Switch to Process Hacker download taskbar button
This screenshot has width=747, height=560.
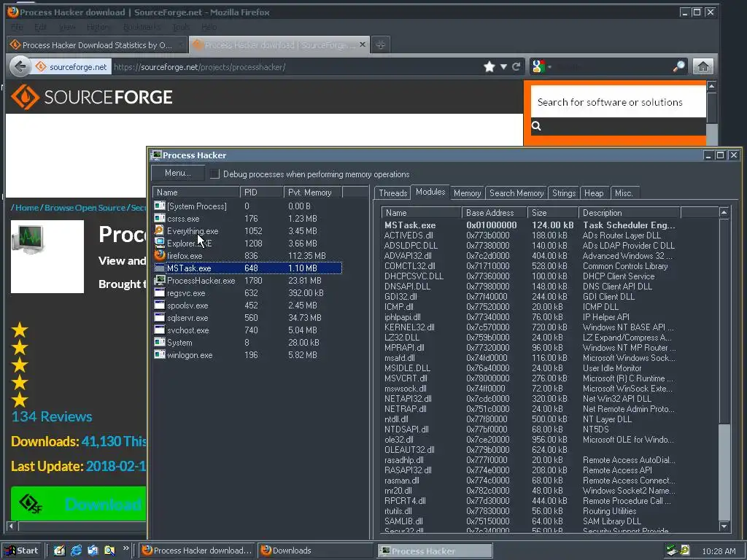(197, 551)
